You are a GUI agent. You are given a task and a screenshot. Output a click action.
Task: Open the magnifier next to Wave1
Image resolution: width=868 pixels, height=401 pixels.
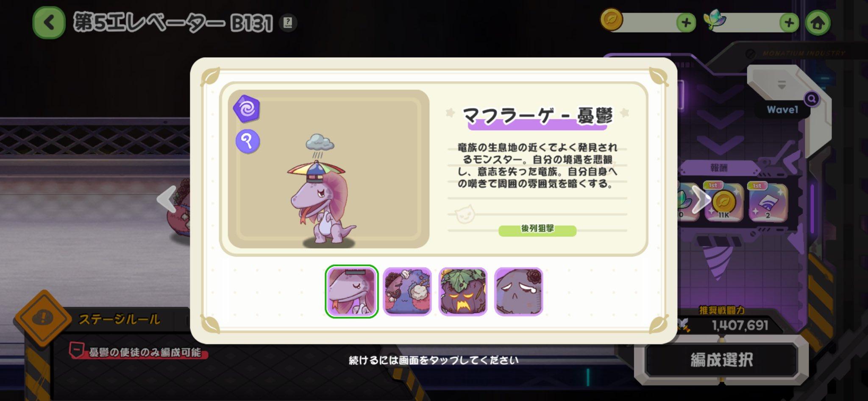tap(812, 99)
